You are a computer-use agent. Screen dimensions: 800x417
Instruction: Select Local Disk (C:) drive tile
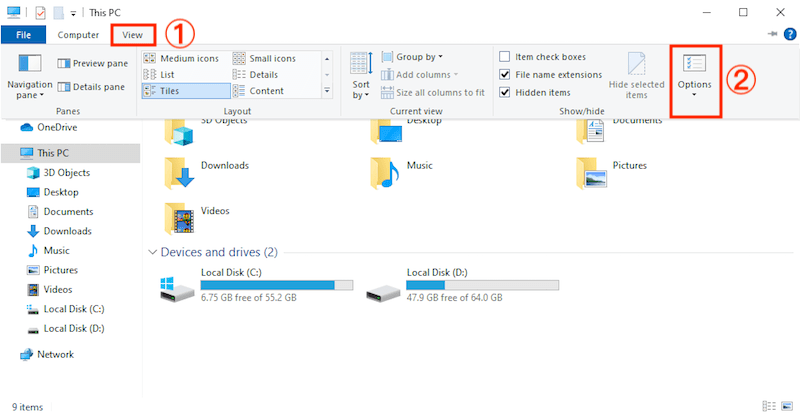(257, 286)
